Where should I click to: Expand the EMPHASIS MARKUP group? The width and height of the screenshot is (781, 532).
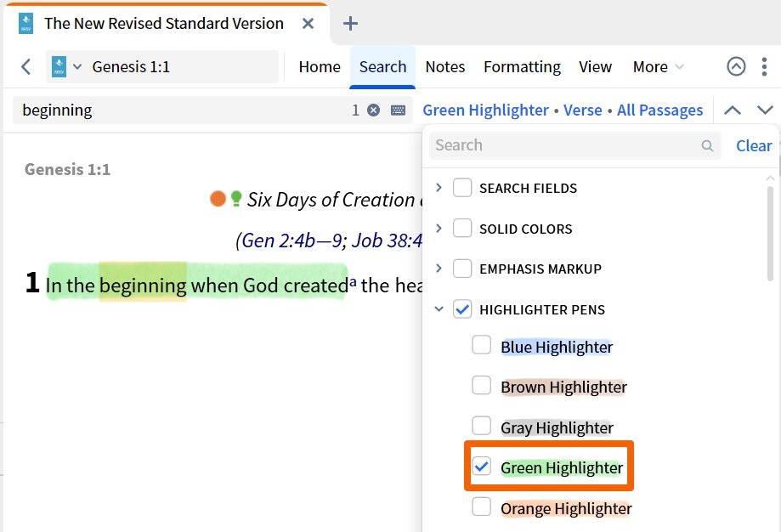click(x=439, y=269)
